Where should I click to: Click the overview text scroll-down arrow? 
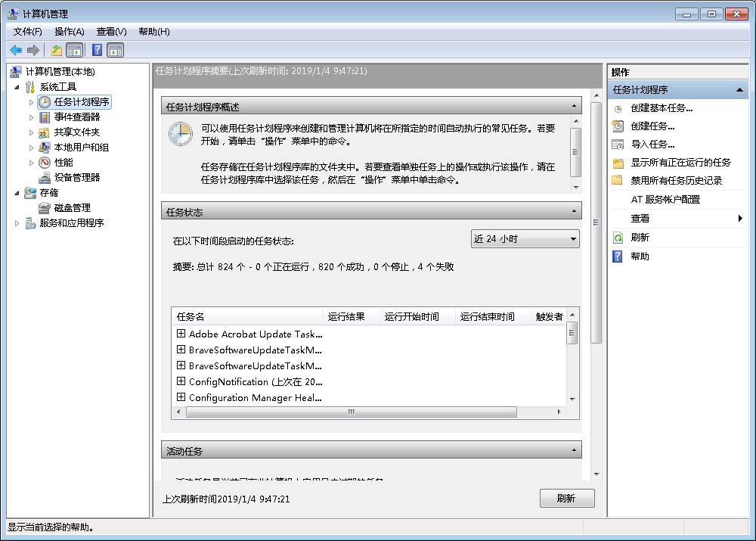[575, 187]
